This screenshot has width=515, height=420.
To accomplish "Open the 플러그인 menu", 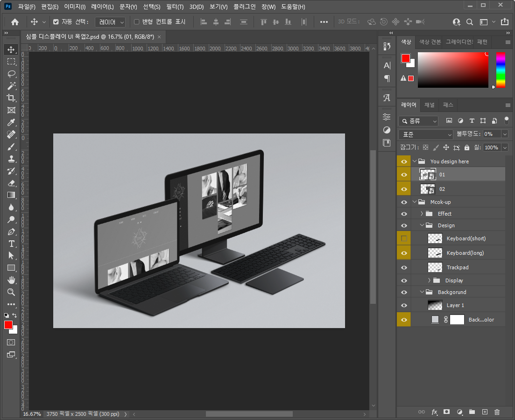I will (x=244, y=7).
